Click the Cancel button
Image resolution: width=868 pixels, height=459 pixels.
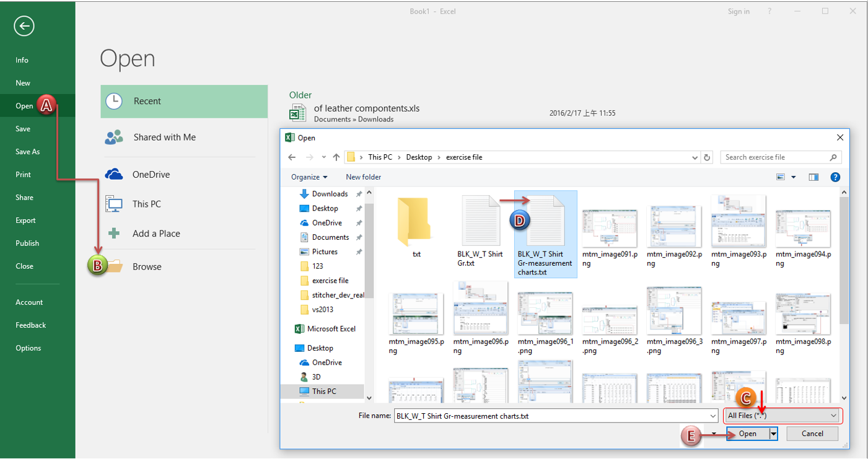point(812,434)
